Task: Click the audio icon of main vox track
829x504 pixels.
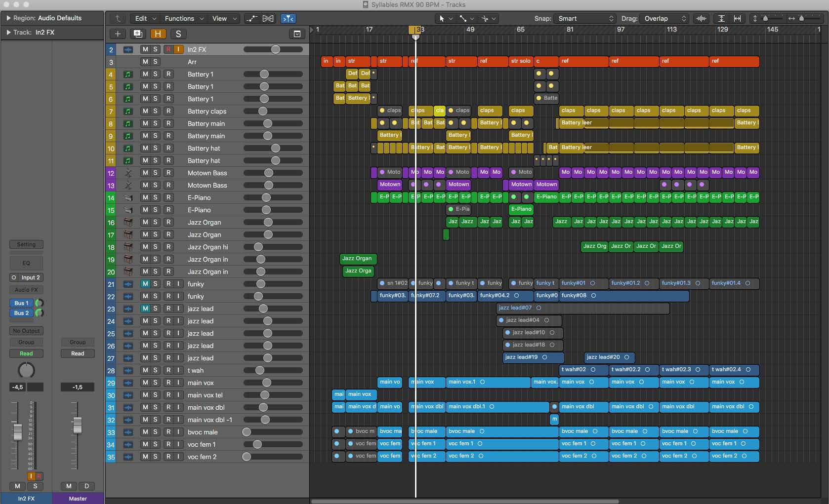Action: [x=128, y=383]
